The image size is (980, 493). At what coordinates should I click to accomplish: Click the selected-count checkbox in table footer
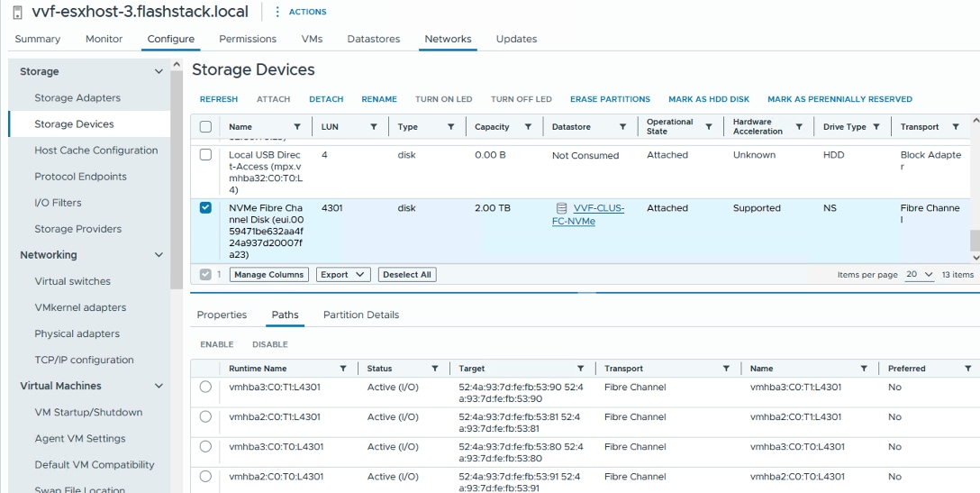(x=205, y=275)
